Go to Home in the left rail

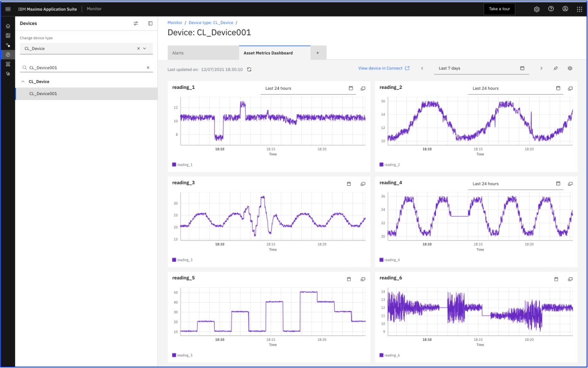click(x=8, y=26)
